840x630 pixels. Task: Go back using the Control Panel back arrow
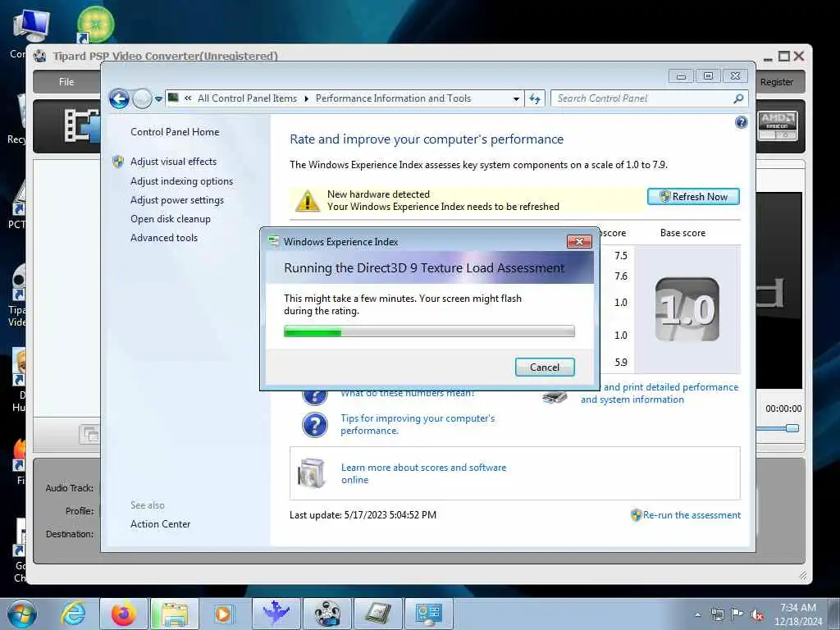[x=119, y=98]
